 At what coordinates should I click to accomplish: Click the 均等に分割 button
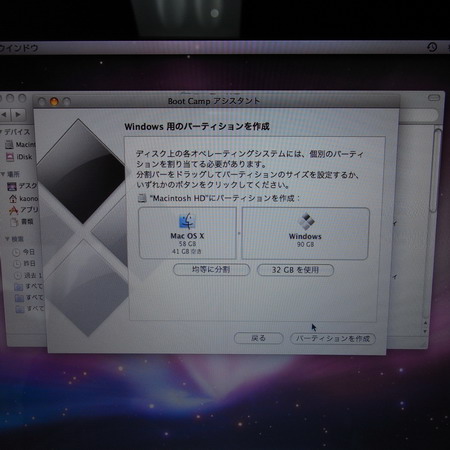click(x=211, y=270)
